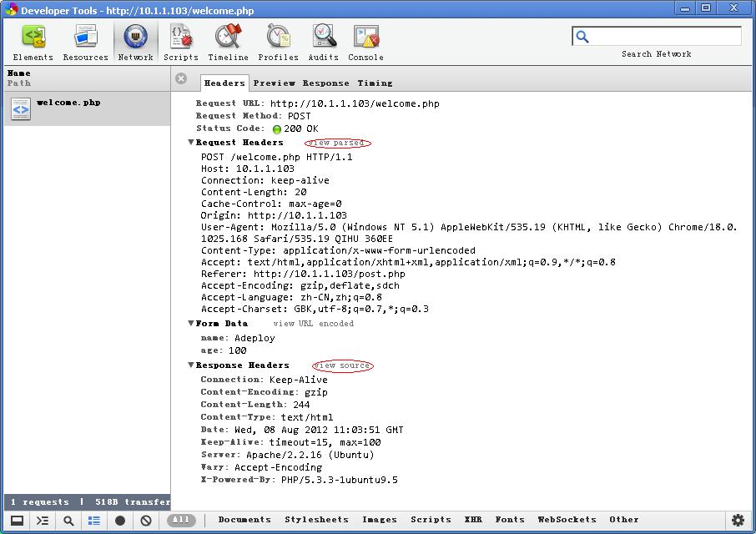Toggle large resource rows view
756x534 pixels.
coord(93,520)
